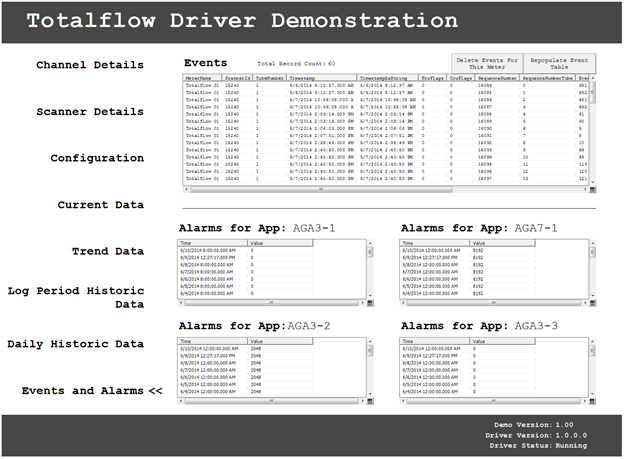Viewport: 624px width, 459px height.
Task: Open the Current Data page
Action: [x=101, y=205]
